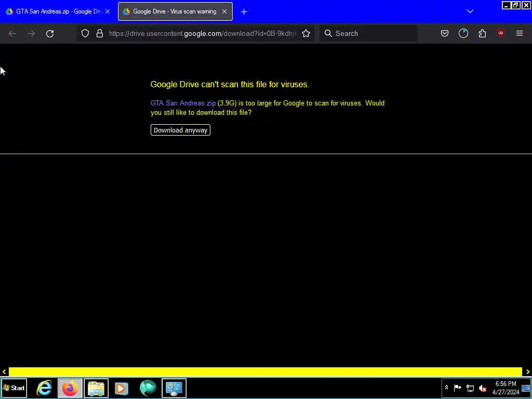The width and height of the screenshot is (532, 399).
Task: Restore down the Firefox window
Action: click(x=516, y=5)
